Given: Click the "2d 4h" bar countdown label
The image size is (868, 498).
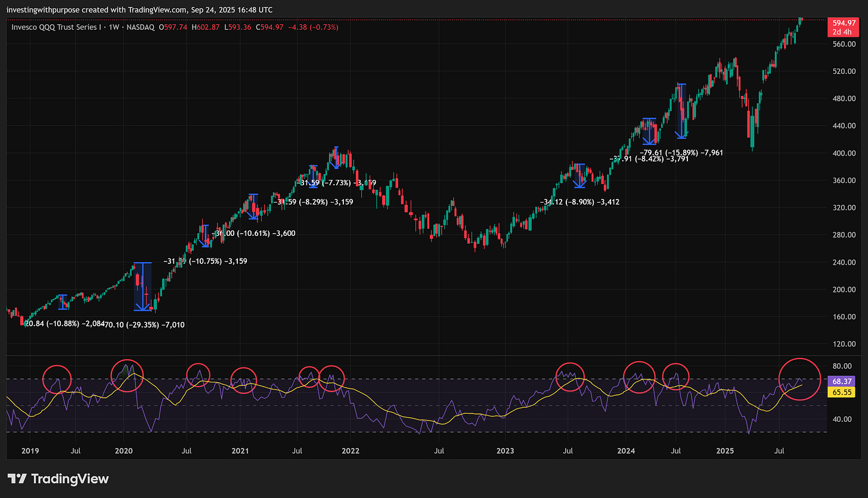Looking at the screenshot, I should [841, 32].
